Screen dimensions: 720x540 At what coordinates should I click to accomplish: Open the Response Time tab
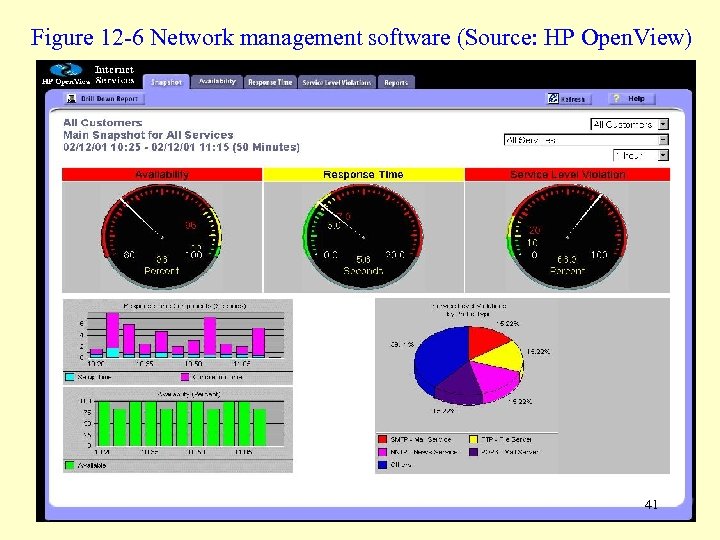pos(270,82)
